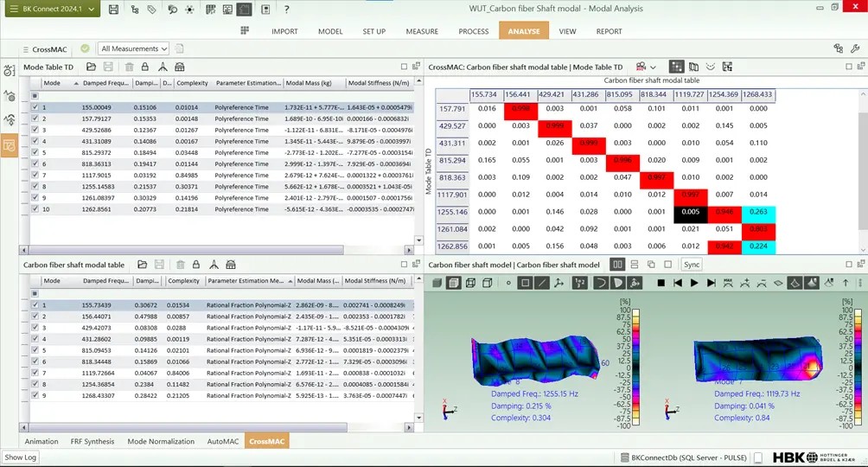This screenshot has width=868, height=467.
Task: Select wireframe cube display icon
Action: [470, 283]
